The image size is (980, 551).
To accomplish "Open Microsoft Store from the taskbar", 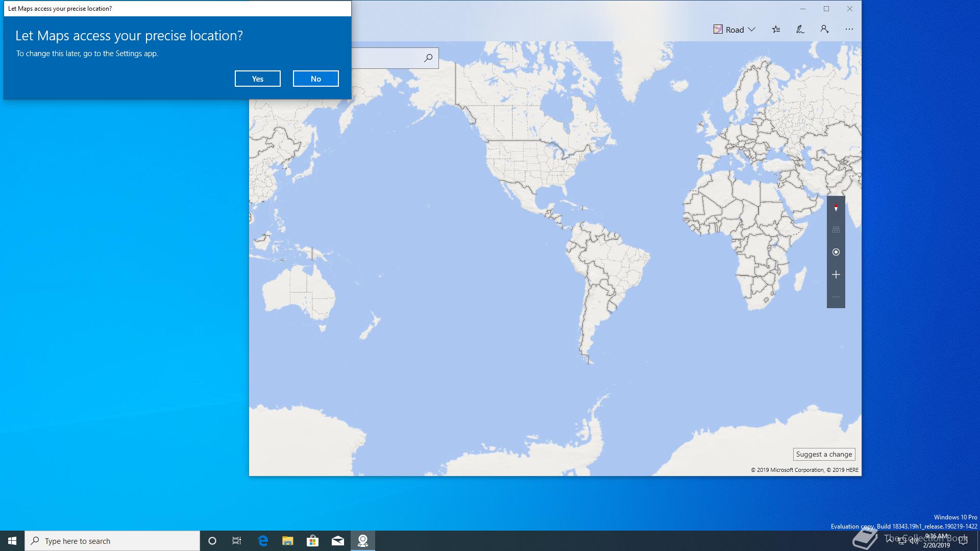I will (x=312, y=541).
